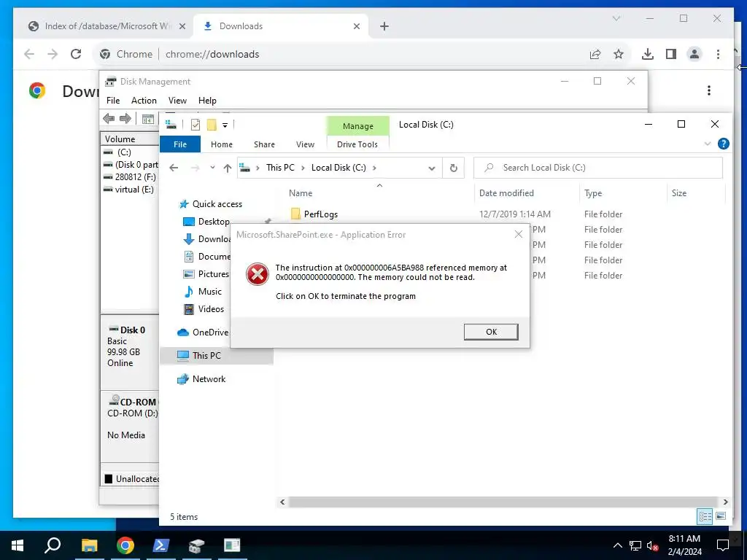This screenshot has height=560, width=747.
Task: Refresh the Local Disk (C:) view
Action: (x=454, y=168)
